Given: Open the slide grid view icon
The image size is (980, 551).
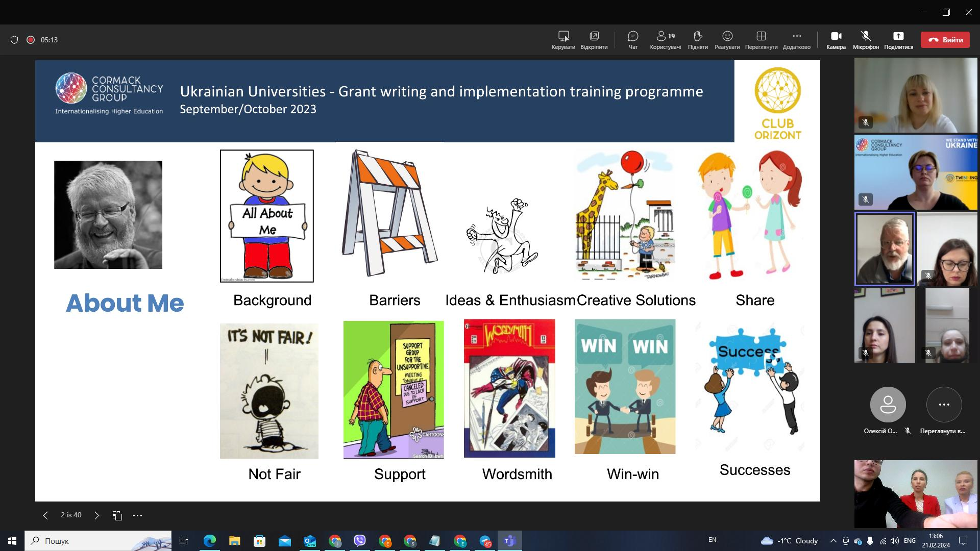Looking at the screenshot, I should click(117, 515).
